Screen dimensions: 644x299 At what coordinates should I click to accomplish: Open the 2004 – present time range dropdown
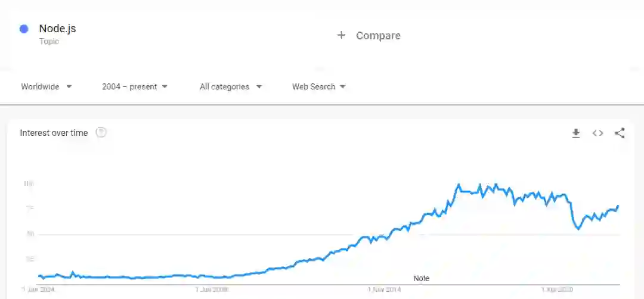coord(135,87)
